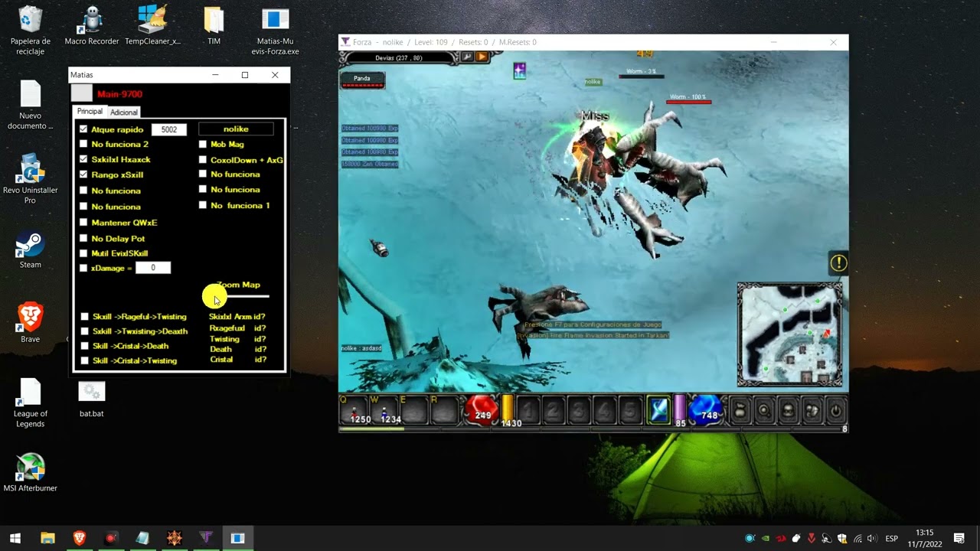Image resolution: width=980 pixels, height=551 pixels.
Task: Open the character helmet icon in game bar
Action: [788, 411]
